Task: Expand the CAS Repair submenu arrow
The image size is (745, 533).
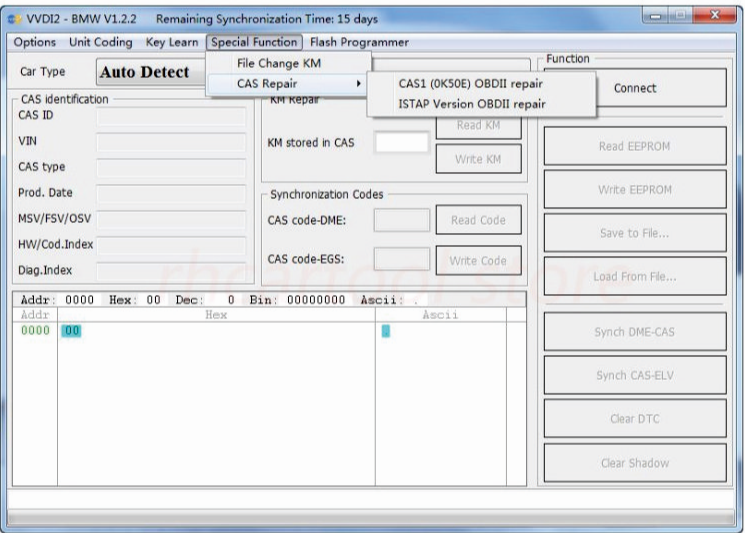Action: click(359, 83)
